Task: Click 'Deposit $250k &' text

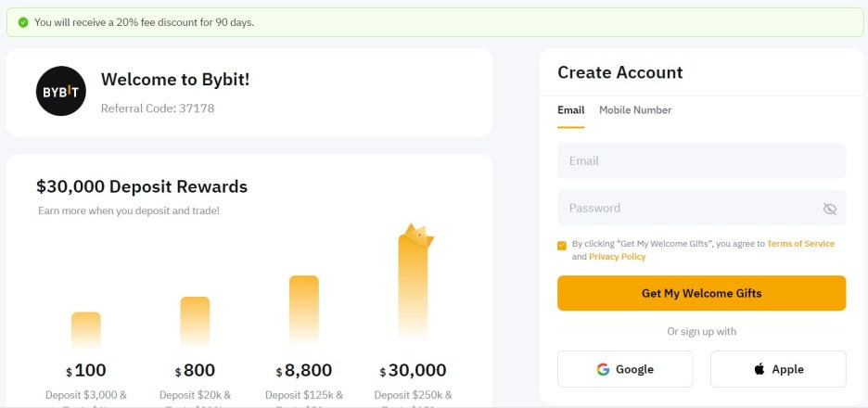Action: (413, 395)
